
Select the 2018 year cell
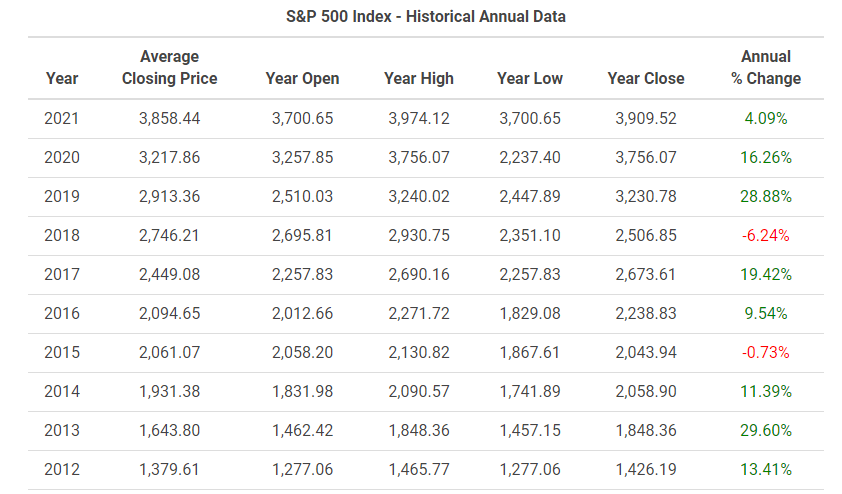(x=62, y=235)
